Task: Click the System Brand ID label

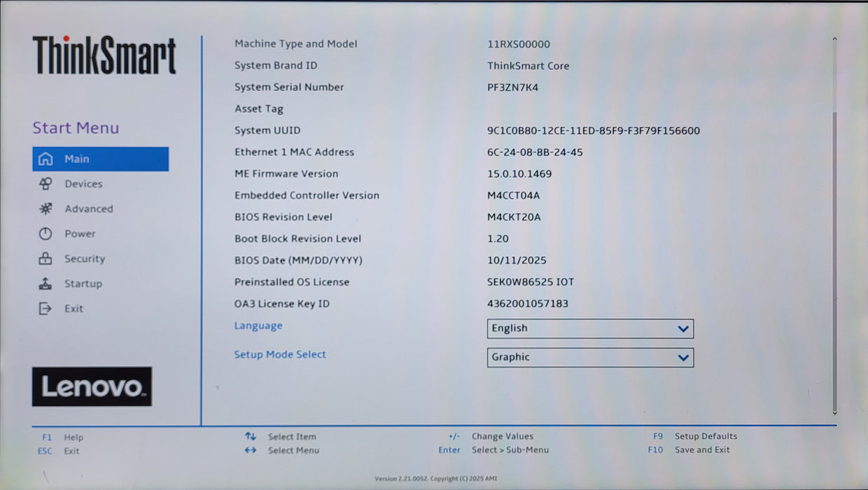Action: 276,66
